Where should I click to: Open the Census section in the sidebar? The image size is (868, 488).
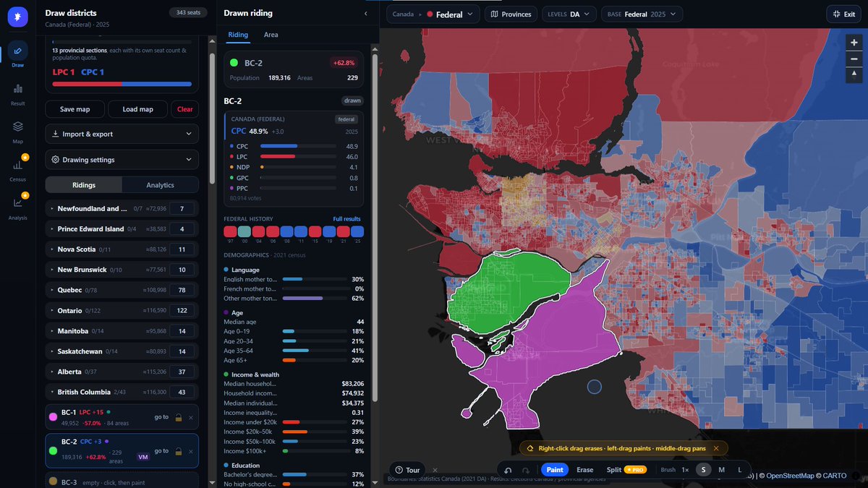(18, 169)
